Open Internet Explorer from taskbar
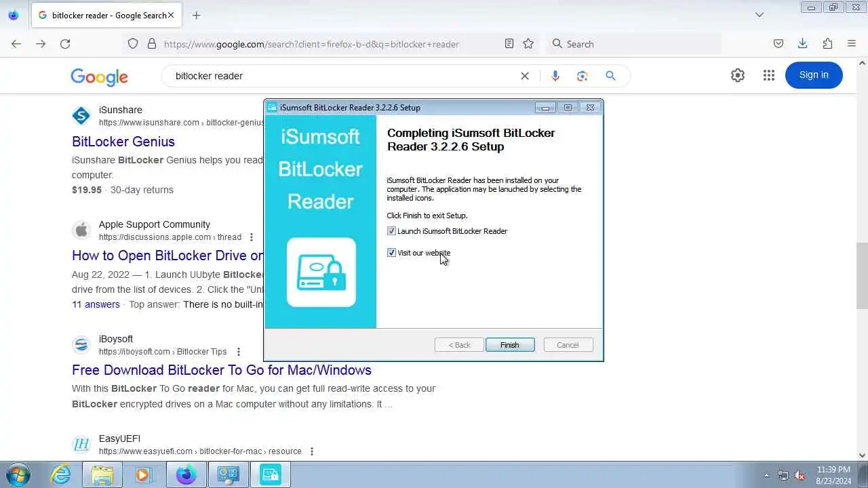 tap(60, 474)
